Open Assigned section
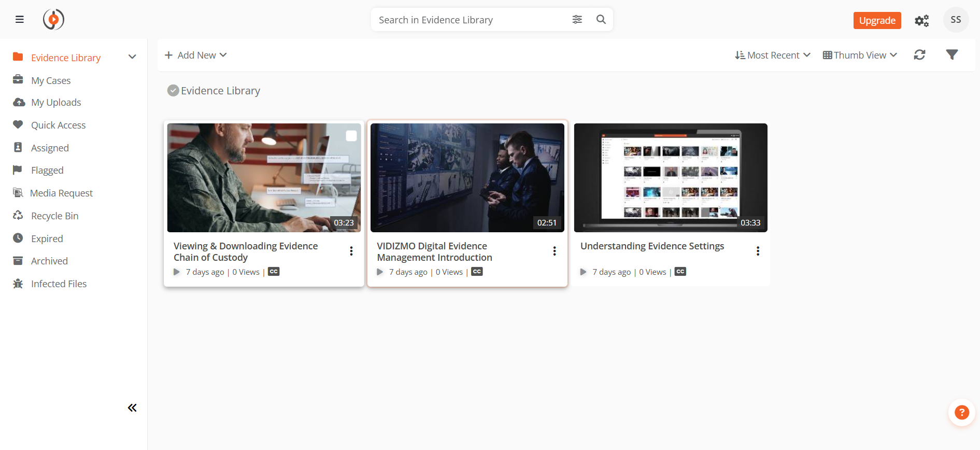The width and height of the screenshot is (980, 450). coord(50,148)
